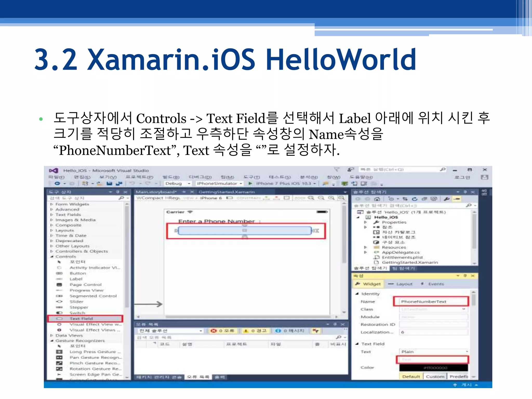Click the Restoration ID input field
The image size is (532, 399).
click(434, 324)
